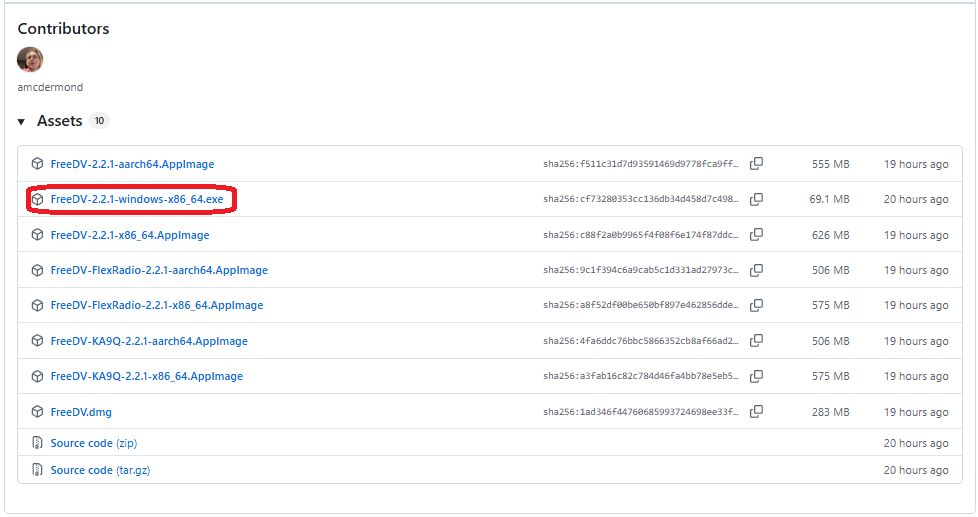Click hash text sha256:1ad346f44760685993724698ee33f
978x517 pixels.
click(641, 412)
